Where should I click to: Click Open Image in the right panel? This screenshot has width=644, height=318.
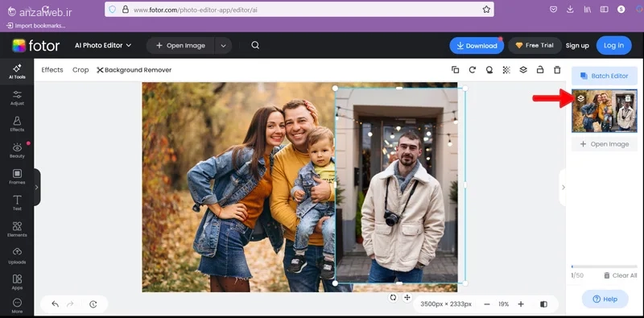pos(605,144)
